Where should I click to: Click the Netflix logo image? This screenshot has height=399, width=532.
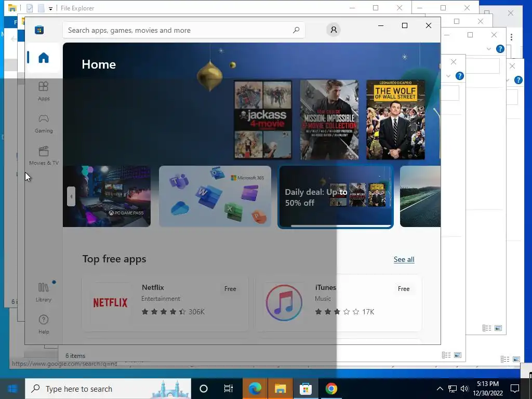pyautogui.click(x=110, y=303)
